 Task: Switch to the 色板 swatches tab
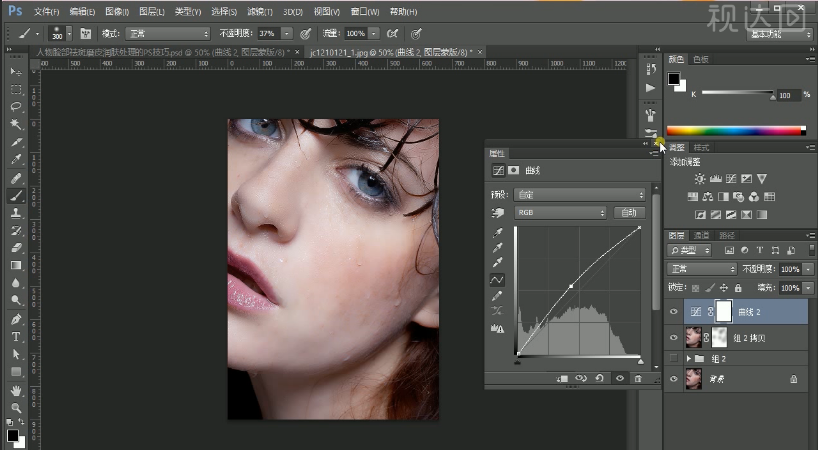point(701,59)
